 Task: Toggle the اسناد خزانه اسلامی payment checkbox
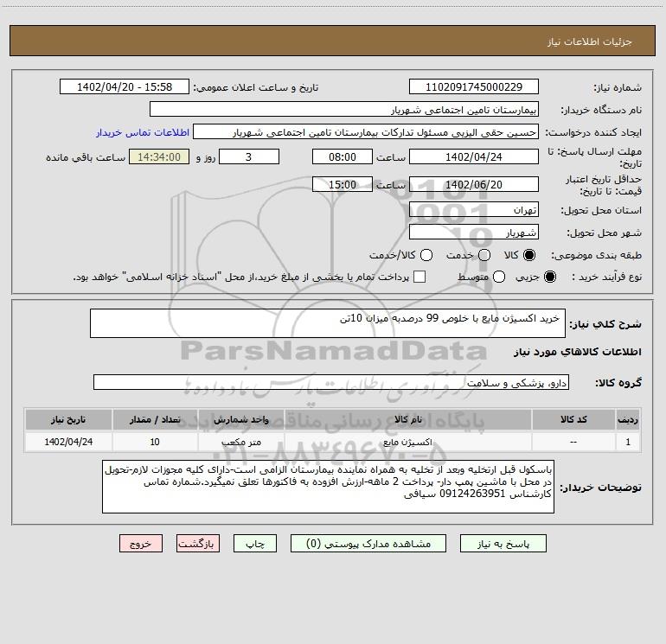[x=419, y=277]
